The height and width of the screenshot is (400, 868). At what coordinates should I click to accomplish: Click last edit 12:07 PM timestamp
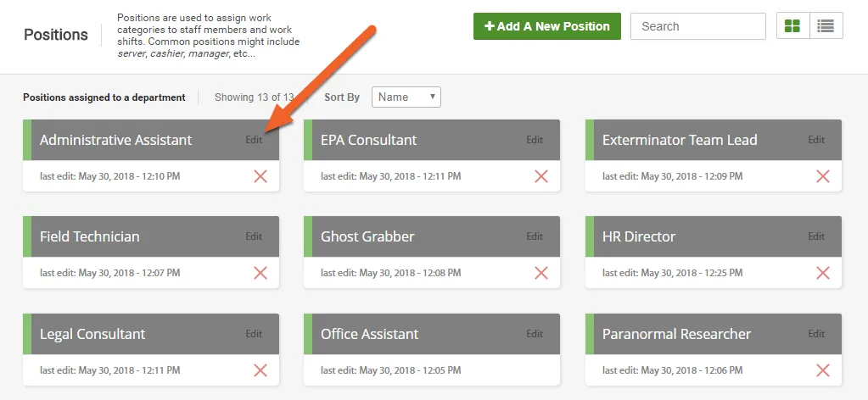tap(110, 273)
